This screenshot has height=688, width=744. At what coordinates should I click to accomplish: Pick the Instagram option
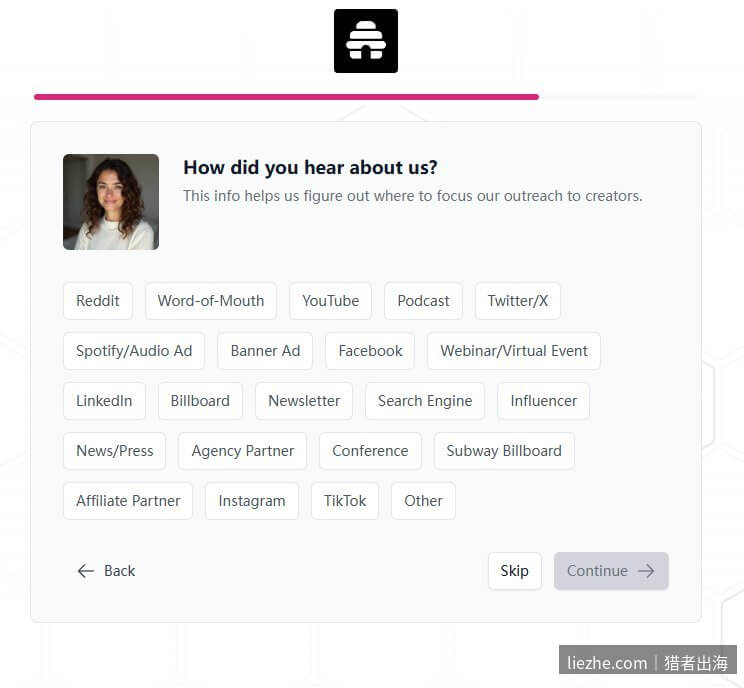252,501
